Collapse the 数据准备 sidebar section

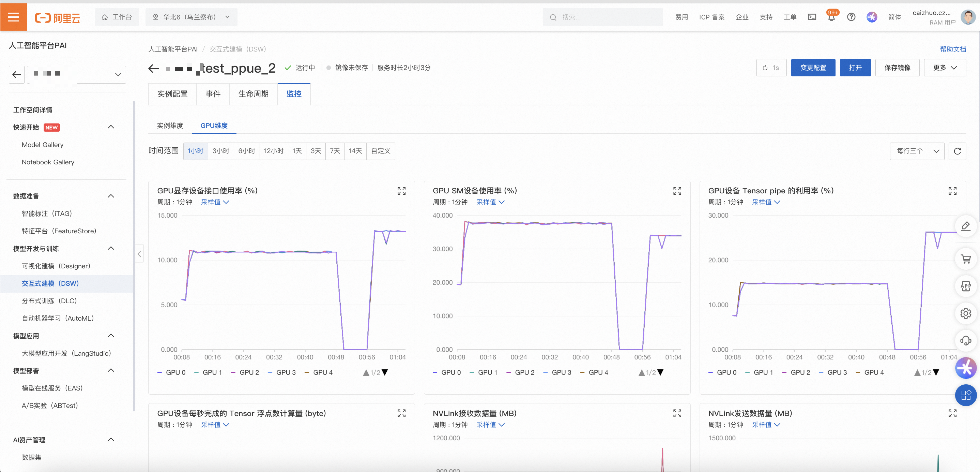pyautogui.click(x=111, y=196)
